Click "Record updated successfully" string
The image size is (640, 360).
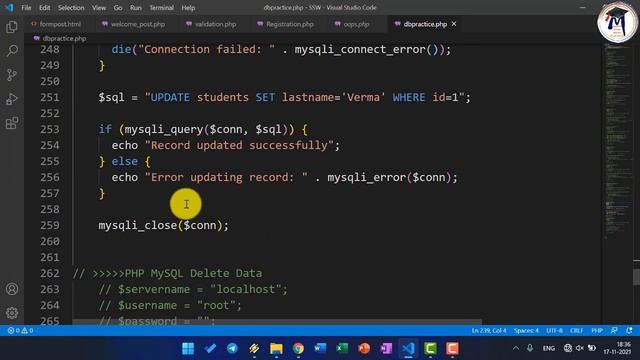click(239, 145)
